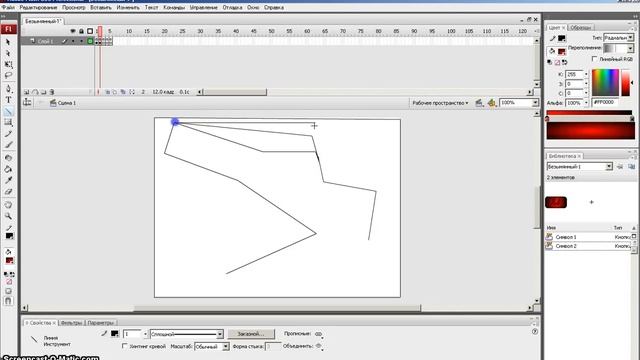Select the Text tool
The image size is (640, 360).
8,100
